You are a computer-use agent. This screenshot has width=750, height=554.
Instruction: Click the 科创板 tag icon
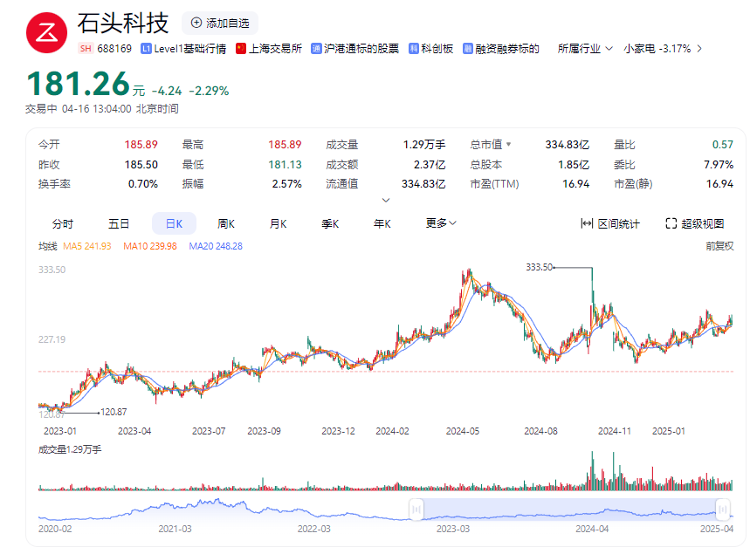413,48
